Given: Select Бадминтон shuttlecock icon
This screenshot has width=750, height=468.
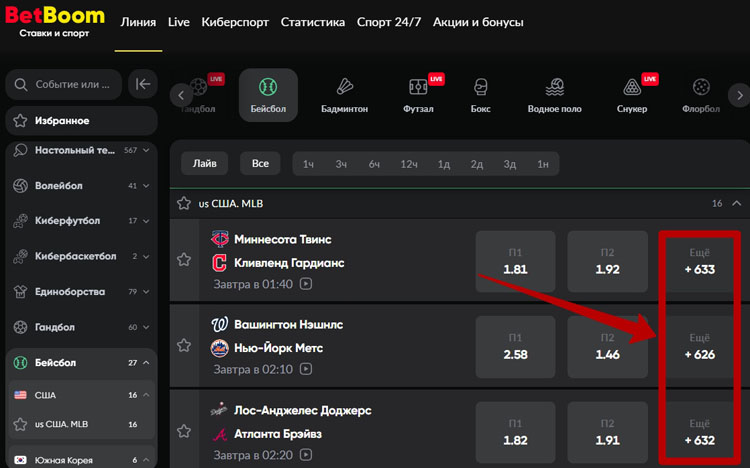Looking at the screenshot, I should click(x=344, y=87).
